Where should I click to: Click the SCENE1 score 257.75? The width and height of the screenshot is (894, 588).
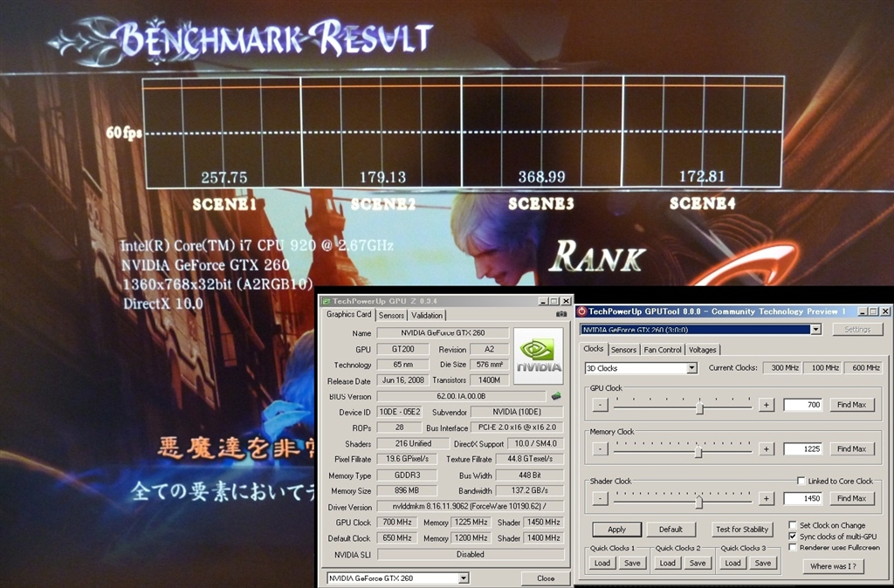224,178
